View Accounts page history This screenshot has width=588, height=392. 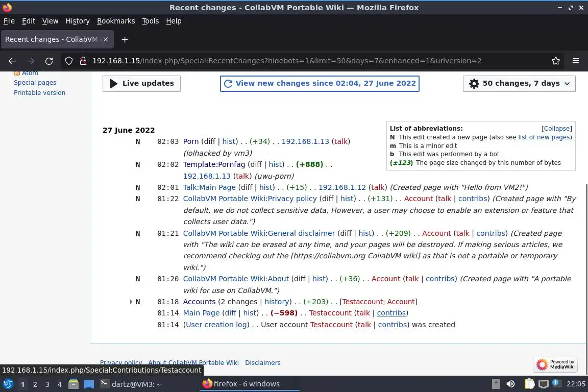pyautogui.click(x=277, y=302)
